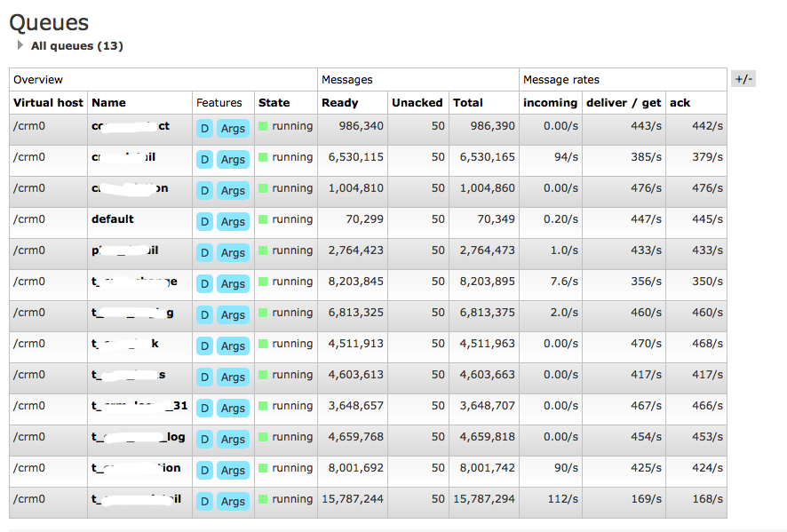Click the D durable badge in default row

click(204, 222)
